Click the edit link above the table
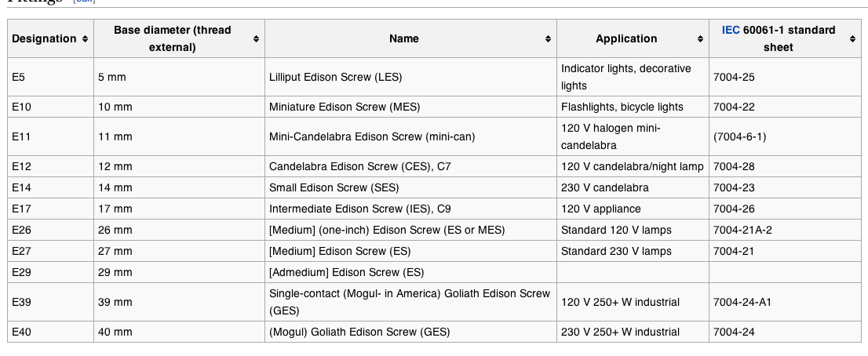The width and height of the screenshot is (868, 356). pos(82,2)
